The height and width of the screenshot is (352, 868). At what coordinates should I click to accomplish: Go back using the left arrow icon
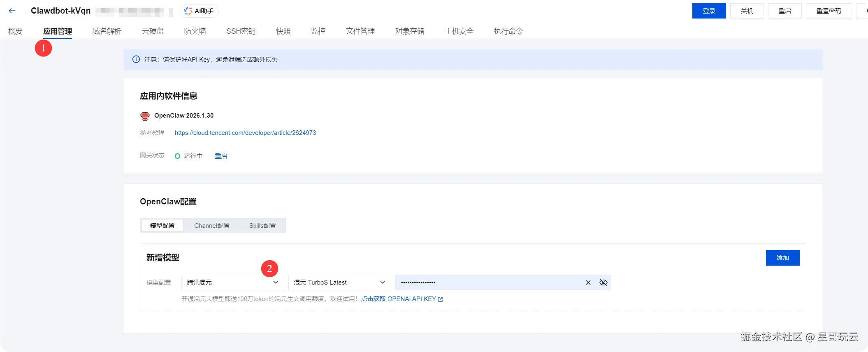coord(12,11)
